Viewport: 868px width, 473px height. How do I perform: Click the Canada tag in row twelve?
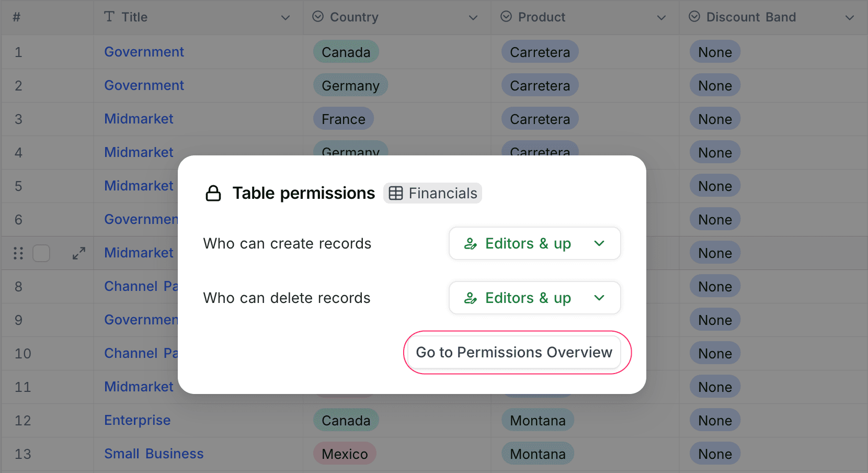(346, 420)
